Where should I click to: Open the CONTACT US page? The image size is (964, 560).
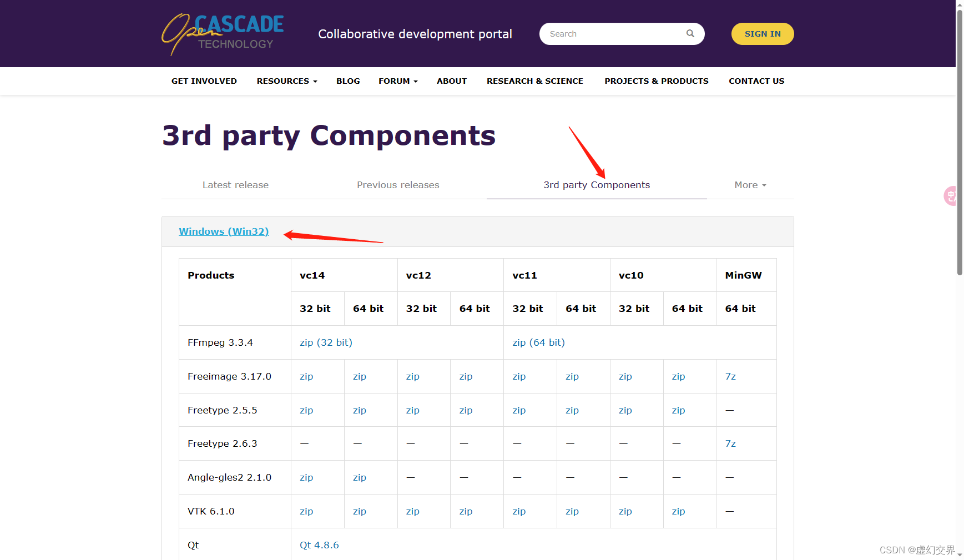pyautogui.click(x=756, y=81)
